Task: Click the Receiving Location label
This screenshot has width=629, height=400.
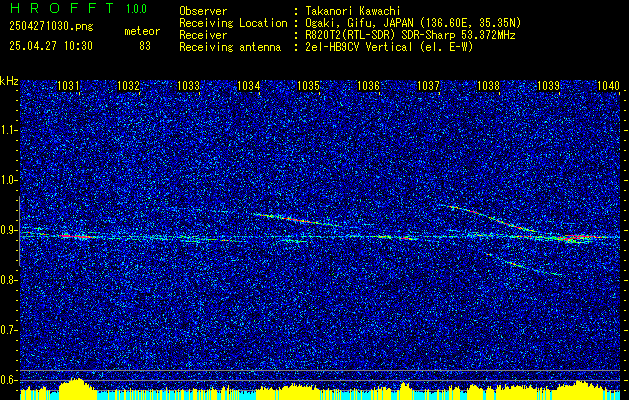Action: (233, 23)
